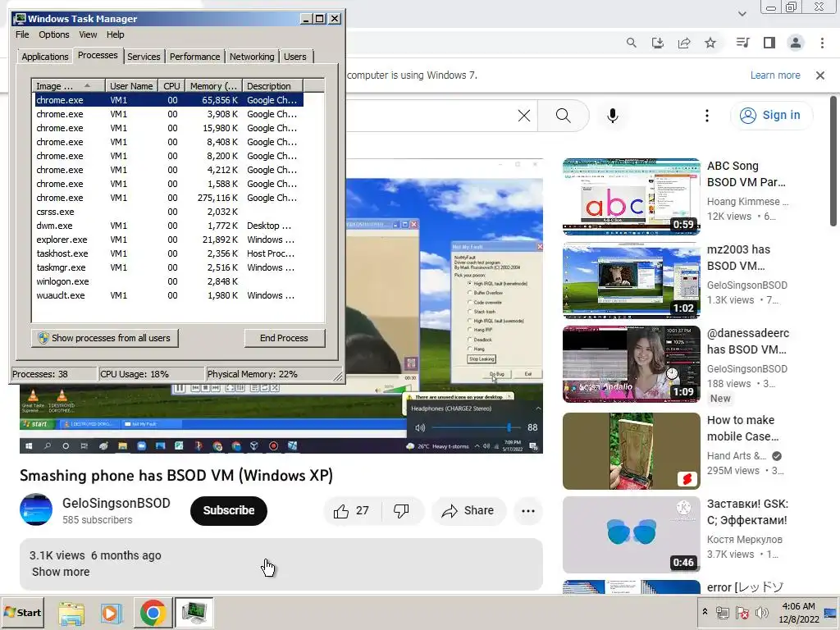Open mz2003 has BSOD VM video thumbnail
840x630 pixels.
pos(632,281)
